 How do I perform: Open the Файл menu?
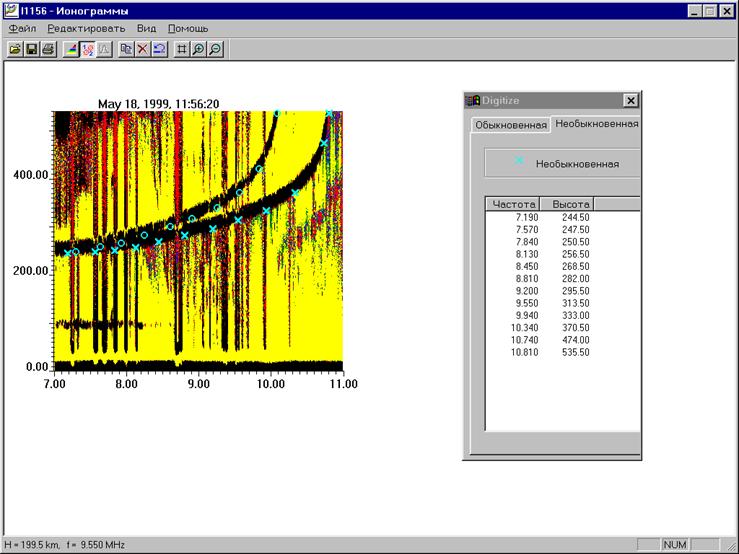point(22,28)
